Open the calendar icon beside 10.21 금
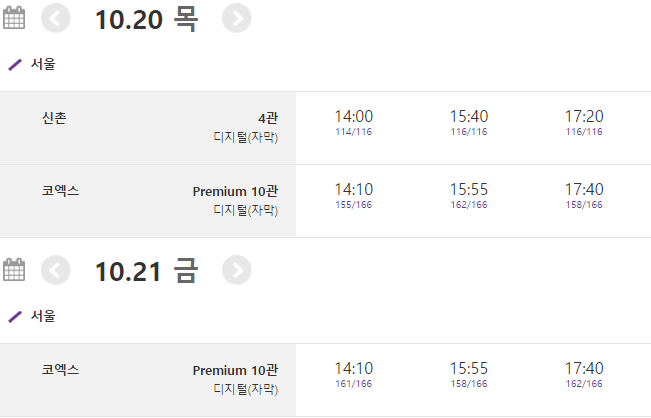The height and width of the screenshot is (418, 651). point(15,270)
